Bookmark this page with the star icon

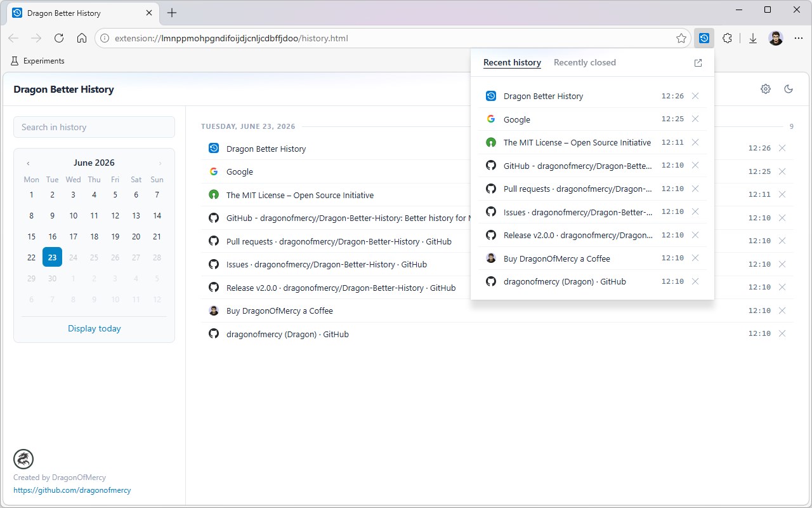click(681, 38)
